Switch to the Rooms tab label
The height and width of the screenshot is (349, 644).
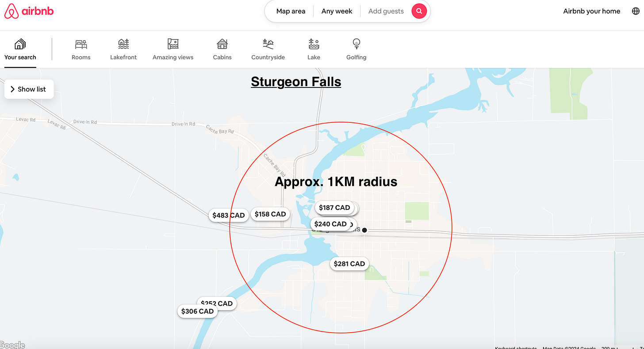point(81,57)
